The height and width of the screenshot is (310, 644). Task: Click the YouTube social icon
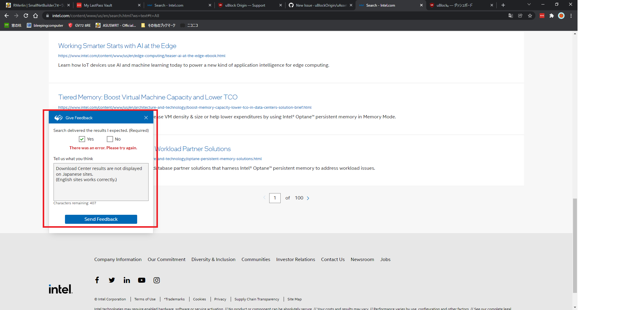pyautogui.click(x=141, y=280)
